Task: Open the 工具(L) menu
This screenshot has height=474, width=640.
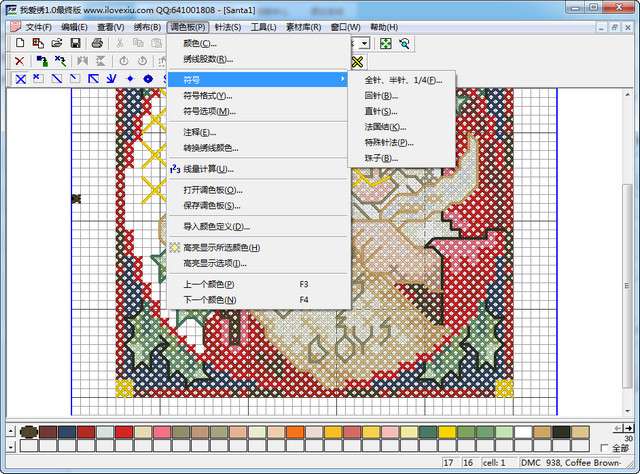Action: 263,27
